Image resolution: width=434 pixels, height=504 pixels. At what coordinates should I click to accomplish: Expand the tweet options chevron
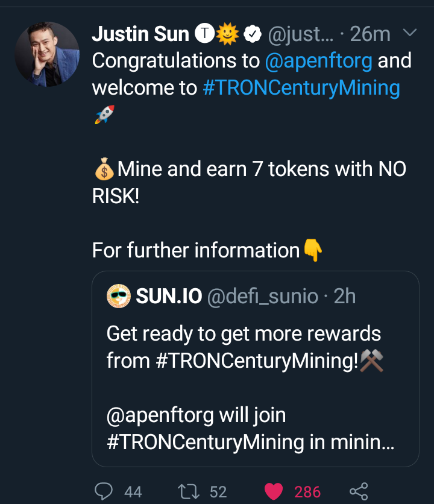[409, 33]
